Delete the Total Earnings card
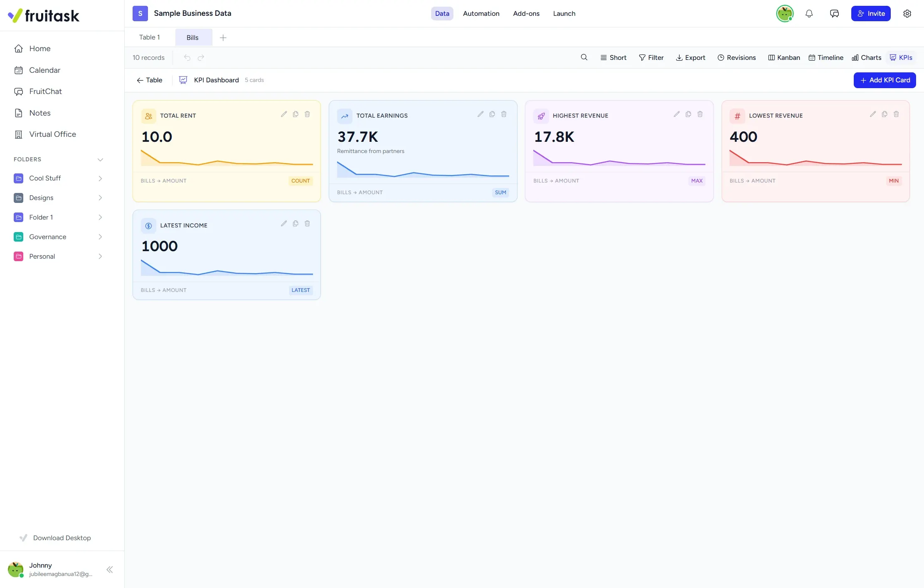 point(504,114)
